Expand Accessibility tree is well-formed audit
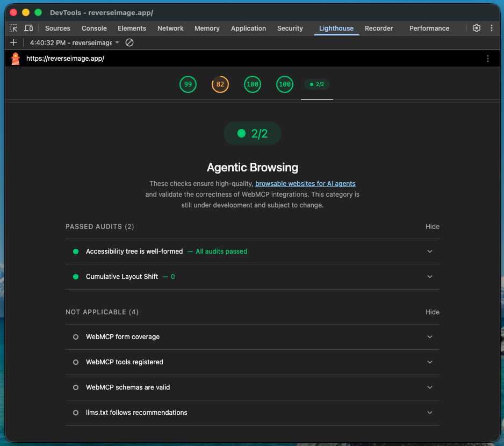The image size is (504, 446). pos(253,251)
